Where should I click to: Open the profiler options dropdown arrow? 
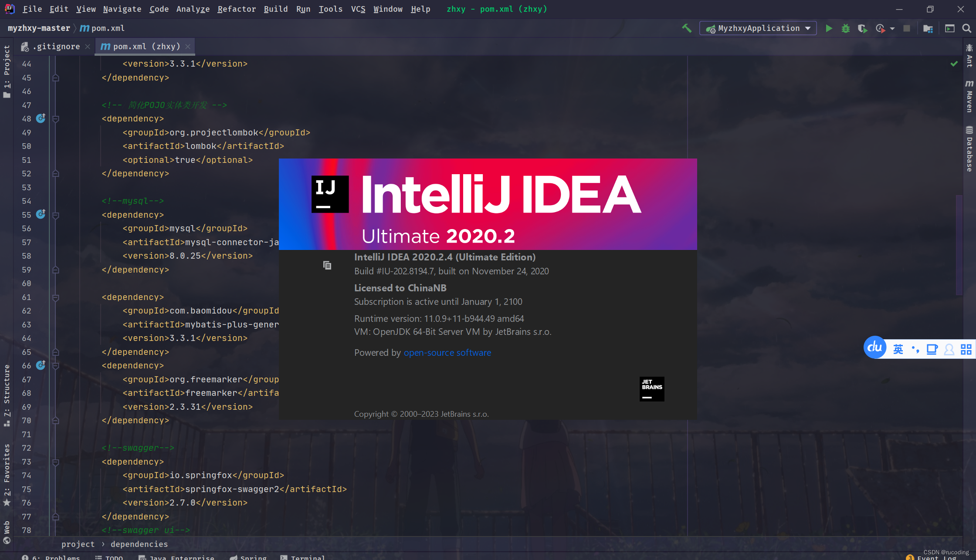[x=892, y=29]
